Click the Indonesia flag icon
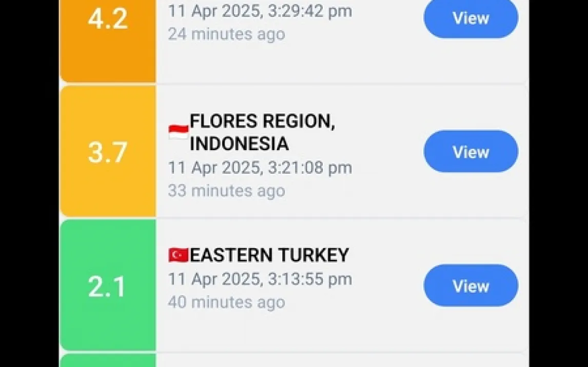This screenshot has width=588, height=367. [x=178, y=133]
